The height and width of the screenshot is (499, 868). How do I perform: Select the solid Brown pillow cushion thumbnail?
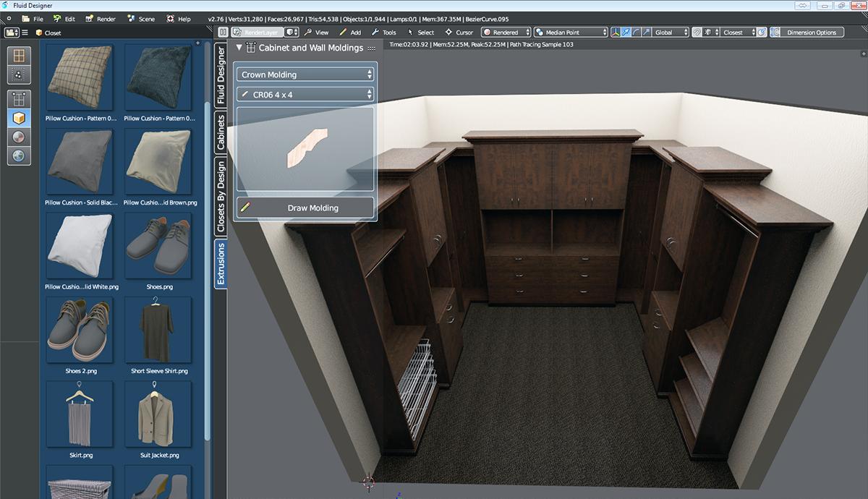(158, 163)
